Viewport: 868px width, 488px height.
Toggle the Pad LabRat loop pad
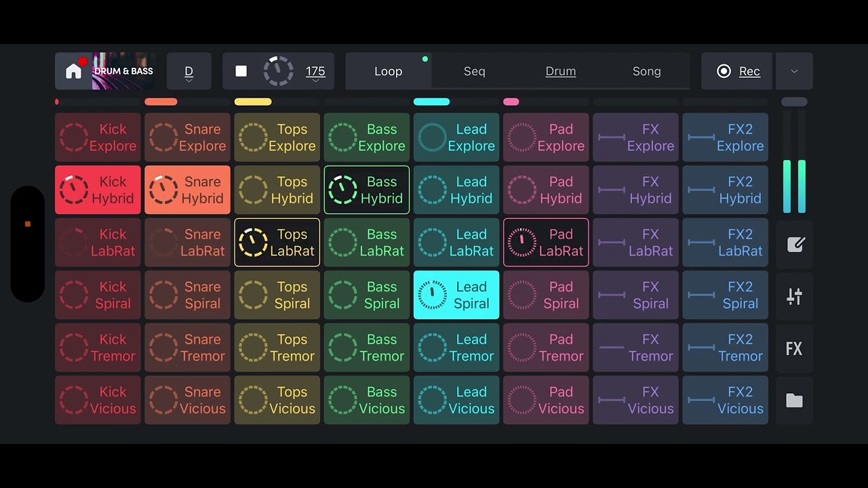click(546, 243)
